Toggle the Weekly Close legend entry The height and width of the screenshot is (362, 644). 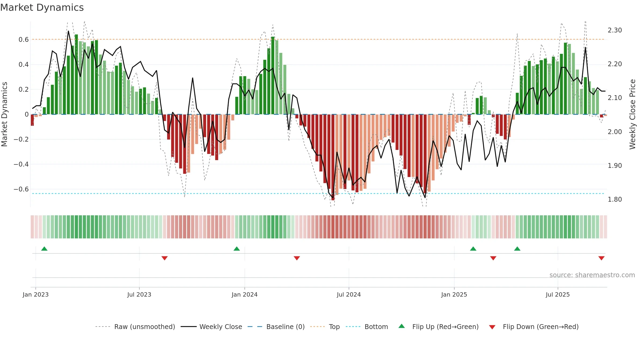pyautogui.click(x=211, y=327)
